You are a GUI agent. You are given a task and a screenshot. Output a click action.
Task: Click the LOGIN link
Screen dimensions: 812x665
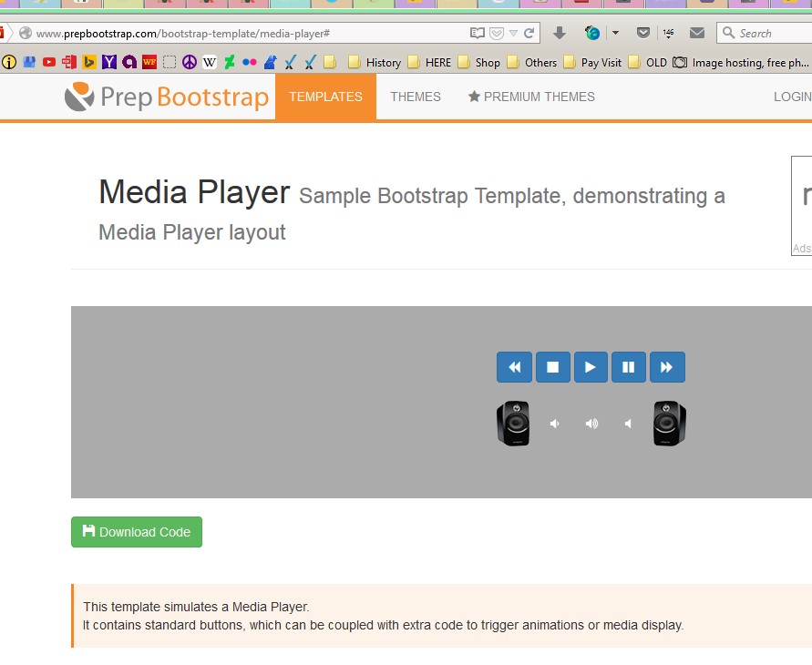click(x=792, y=97)
